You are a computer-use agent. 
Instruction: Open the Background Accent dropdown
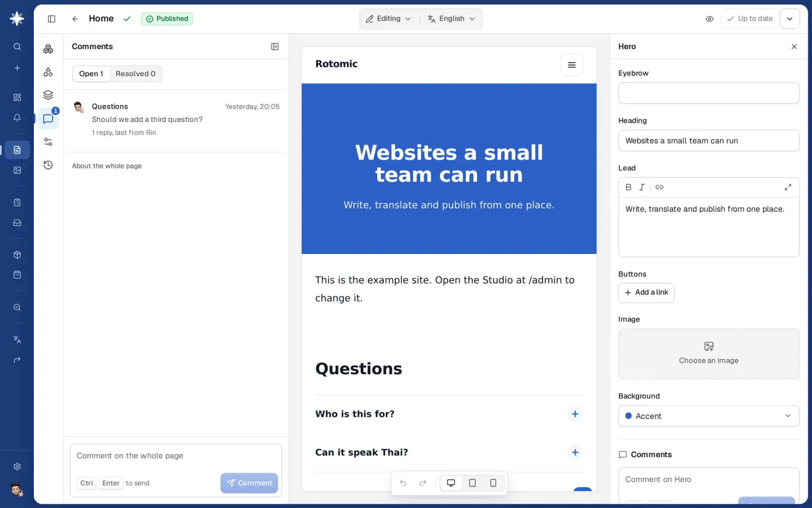pyautogui.click(x=709, y=416)
